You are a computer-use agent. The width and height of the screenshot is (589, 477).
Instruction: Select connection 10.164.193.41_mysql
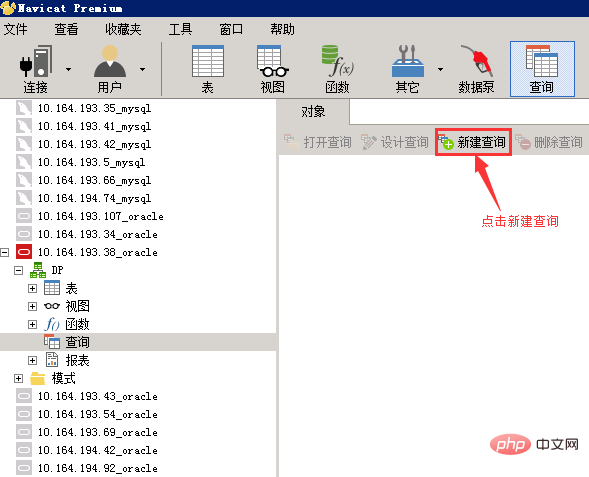pos(94,126)
